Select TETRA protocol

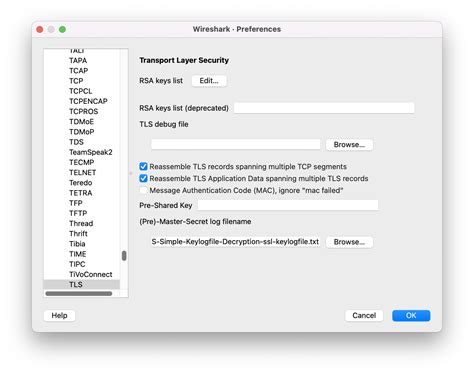click(x=81, y=193)
